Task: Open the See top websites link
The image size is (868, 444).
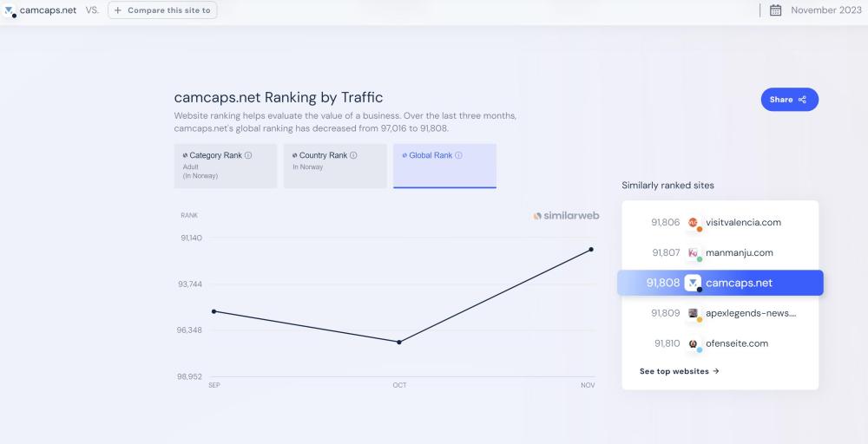Action: point(679,371)
